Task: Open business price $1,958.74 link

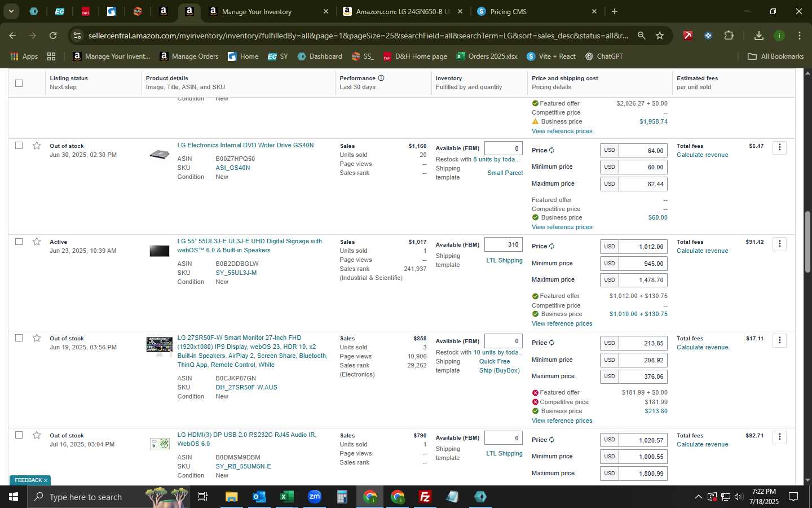Action: [x=653, y=122]
